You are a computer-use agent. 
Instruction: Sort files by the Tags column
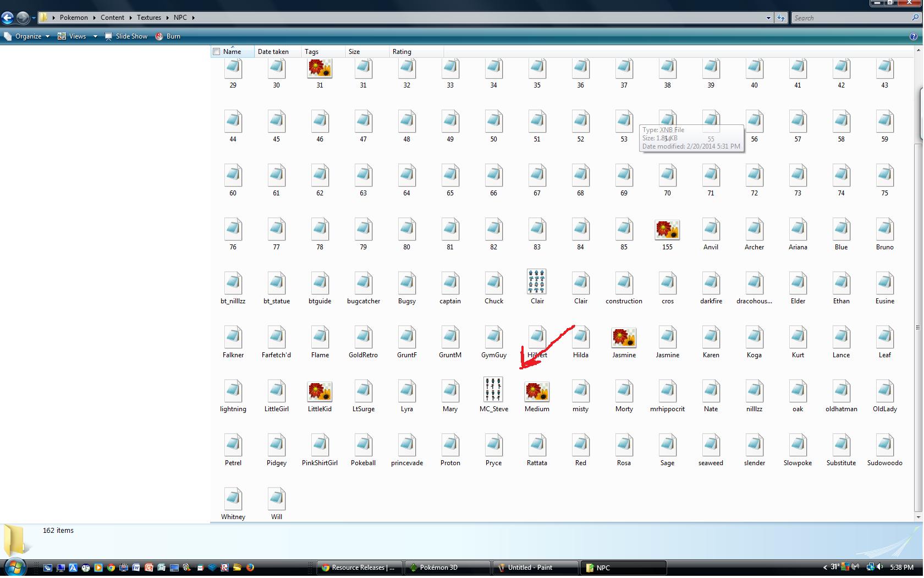(324, 52)
